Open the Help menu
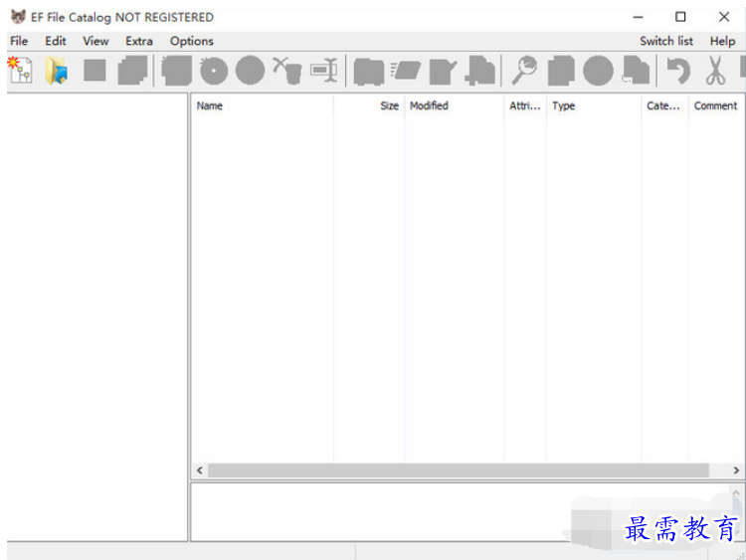 (x=723, y=42)
